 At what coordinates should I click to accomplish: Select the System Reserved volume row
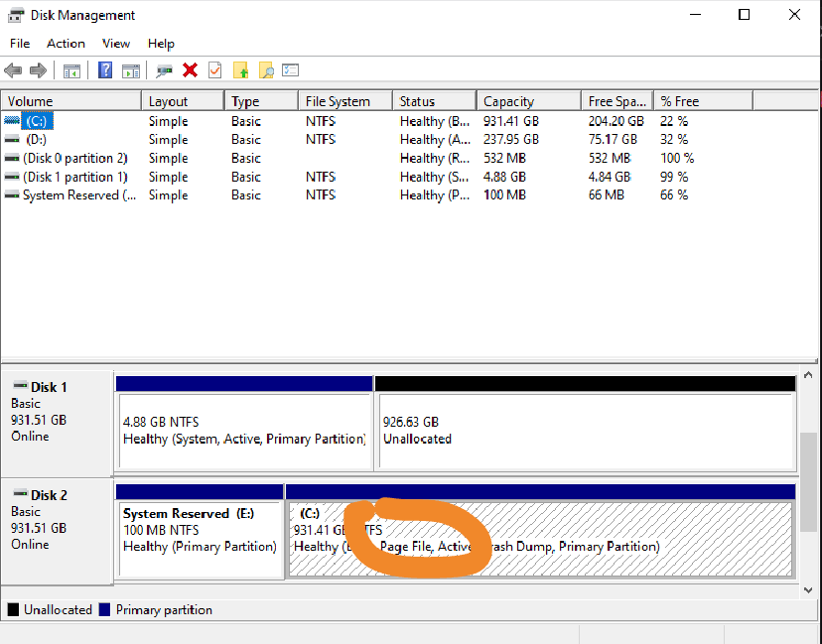click(79, 194)
